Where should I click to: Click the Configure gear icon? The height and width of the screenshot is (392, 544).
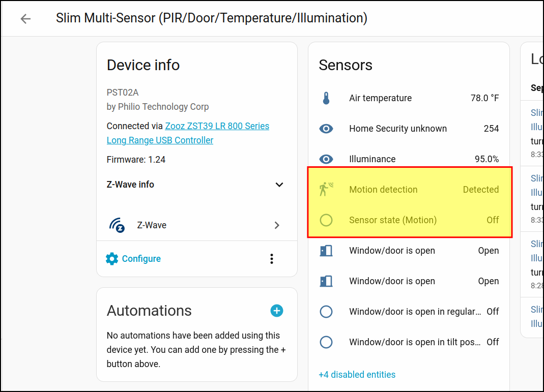[x=112, y=259]
